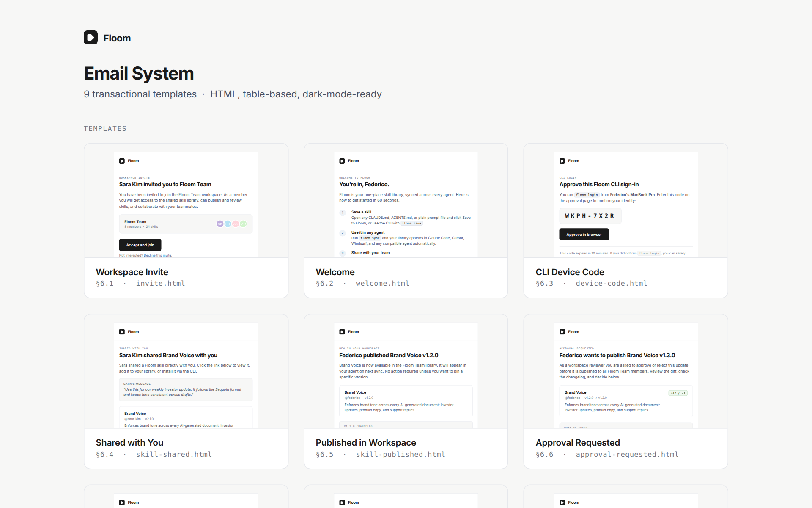The image size is (812, 508).
Task: Click Floom logo inside Workspace Invite email preview
Action: click(122, 161)
